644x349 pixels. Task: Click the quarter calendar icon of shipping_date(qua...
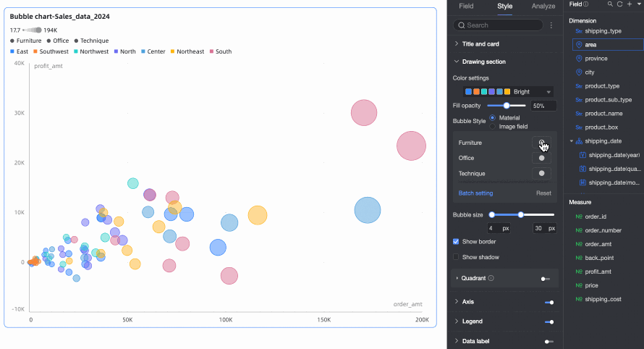[x=582, y=169]
